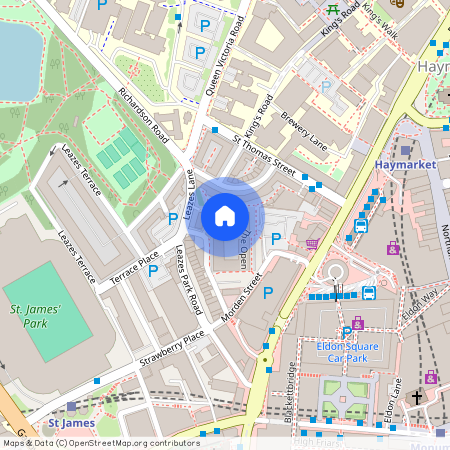Select the green picnic table icon

333,9
